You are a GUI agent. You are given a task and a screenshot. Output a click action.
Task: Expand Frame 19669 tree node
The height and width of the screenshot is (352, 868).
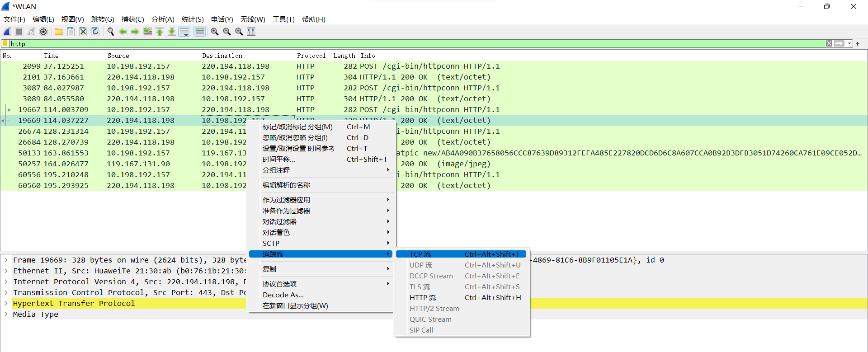point(6,260)
